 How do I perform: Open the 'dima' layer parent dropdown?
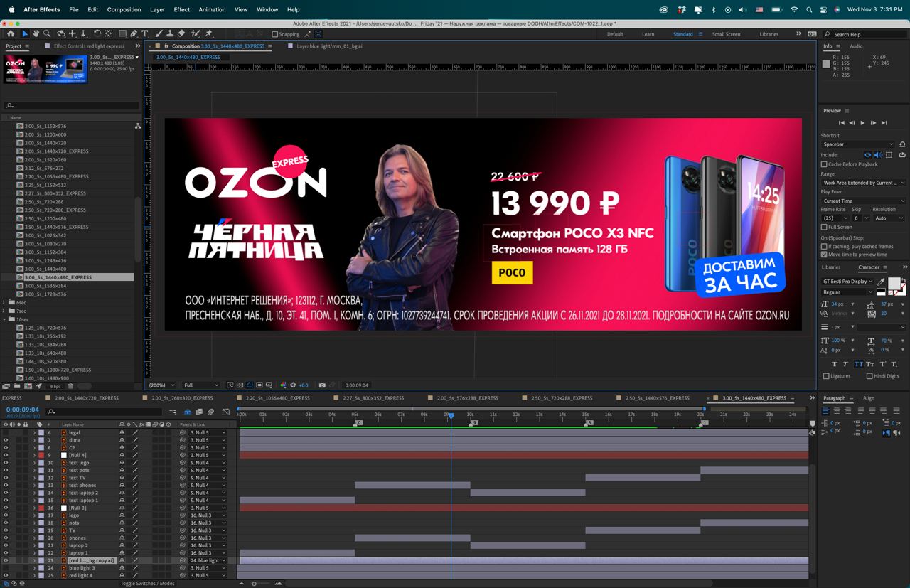[x=208, y=440]
